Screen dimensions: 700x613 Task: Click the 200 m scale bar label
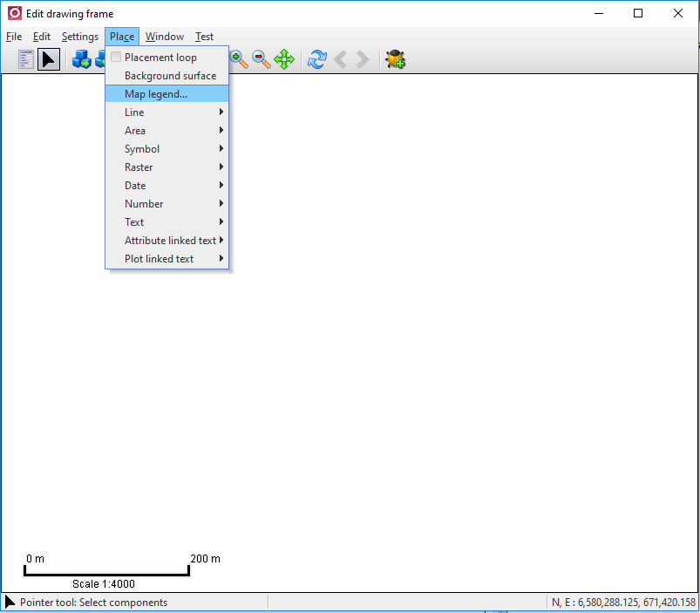(x=205, y=559)
